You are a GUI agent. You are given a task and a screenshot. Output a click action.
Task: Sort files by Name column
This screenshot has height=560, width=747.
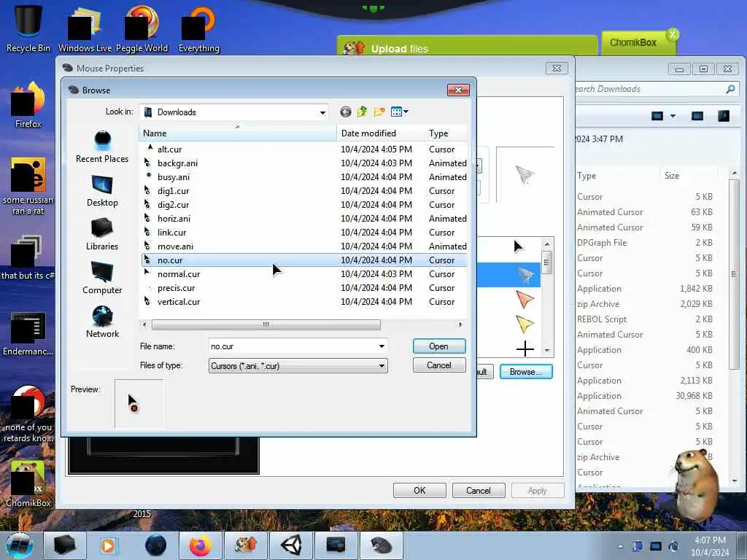coord(237,133)
